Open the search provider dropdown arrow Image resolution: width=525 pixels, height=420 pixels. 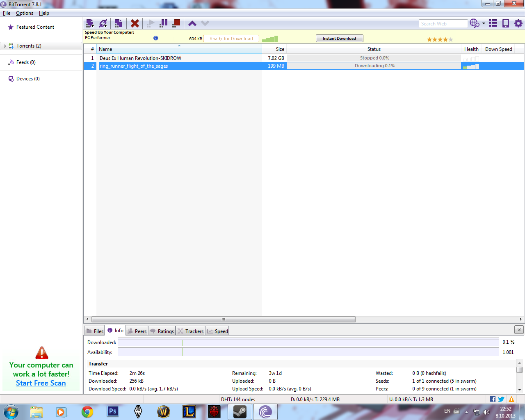pos(484,23)
